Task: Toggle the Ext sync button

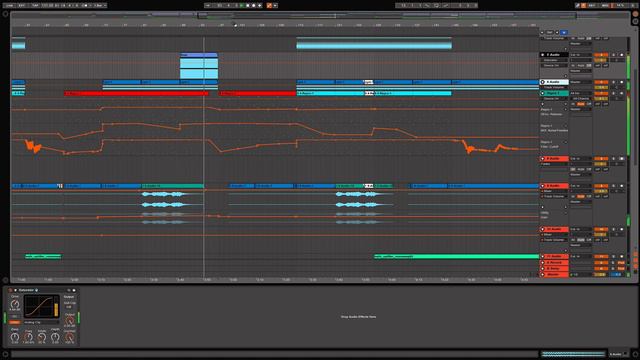Action: [x=21, y=5]
